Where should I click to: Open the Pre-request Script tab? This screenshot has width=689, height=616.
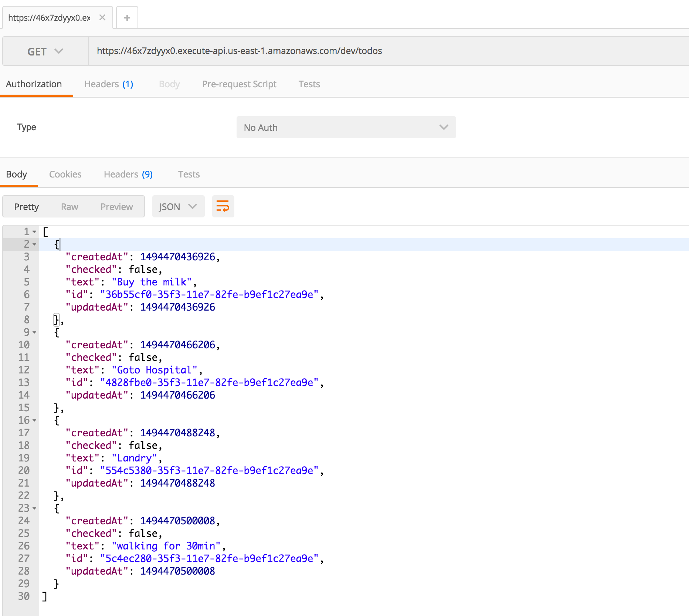pyautogui.click(x=239, y=84)
